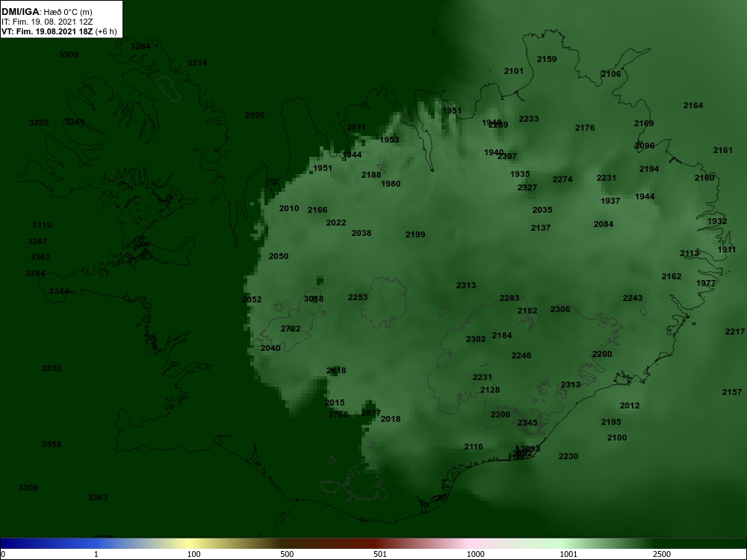The image size is (747, 560).
Task: Select the map value 2010
Action: [289, 208]
